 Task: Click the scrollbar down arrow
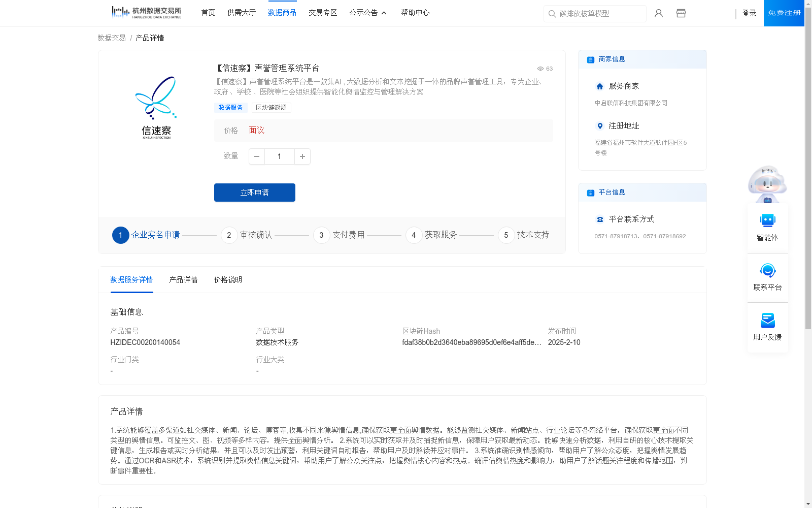(808, 504)
